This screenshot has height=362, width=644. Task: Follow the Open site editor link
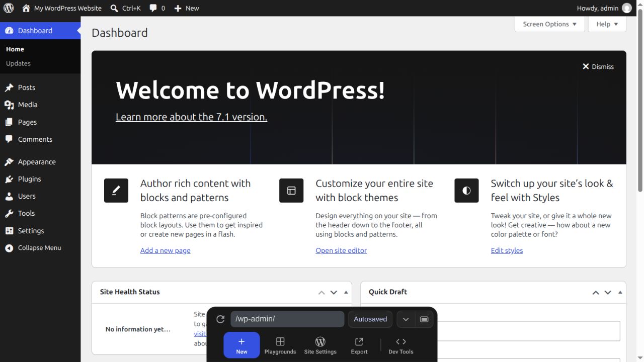pos(341,250)
